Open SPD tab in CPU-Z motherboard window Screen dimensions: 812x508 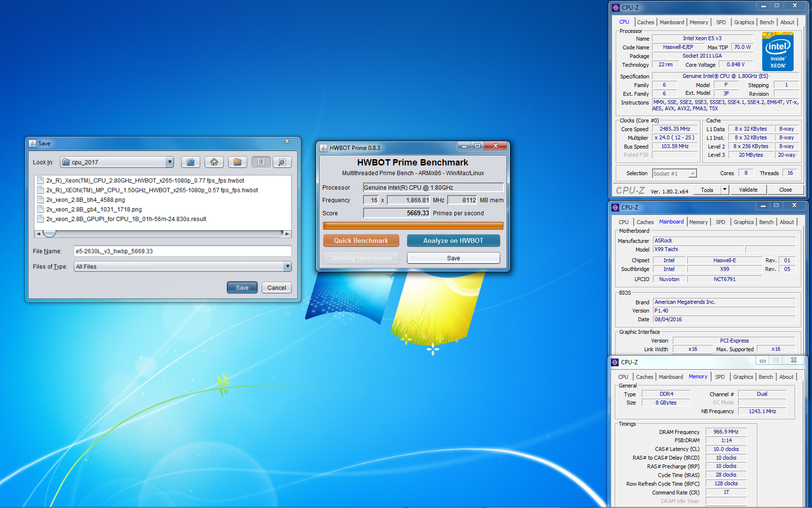click(720, 222)
